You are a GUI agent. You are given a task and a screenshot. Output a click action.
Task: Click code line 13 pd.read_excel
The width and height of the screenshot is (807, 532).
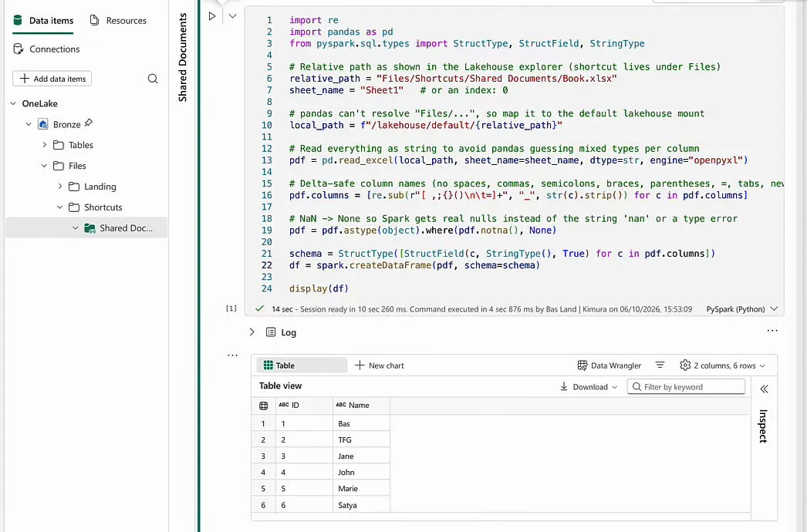(x=518, y=160)
